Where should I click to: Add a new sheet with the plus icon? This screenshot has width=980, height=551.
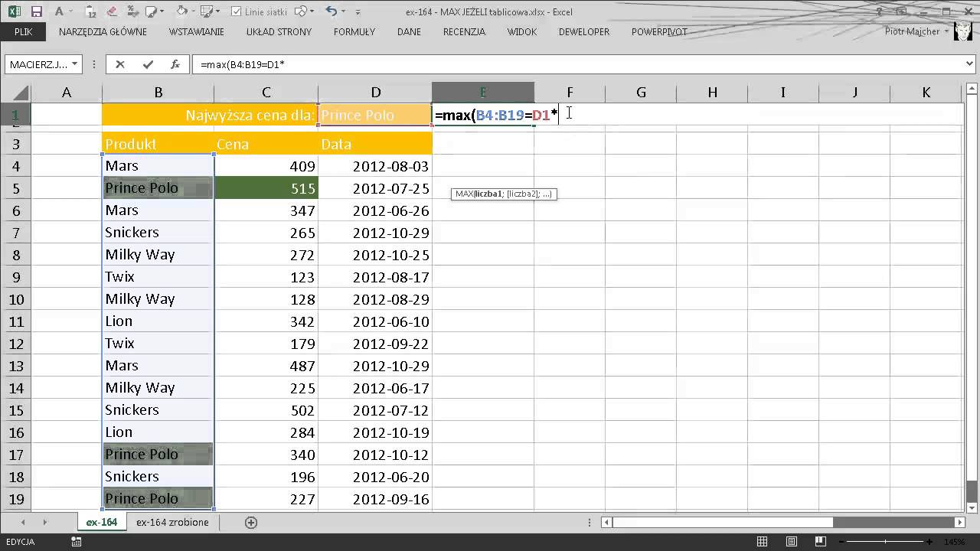point(251,522)
